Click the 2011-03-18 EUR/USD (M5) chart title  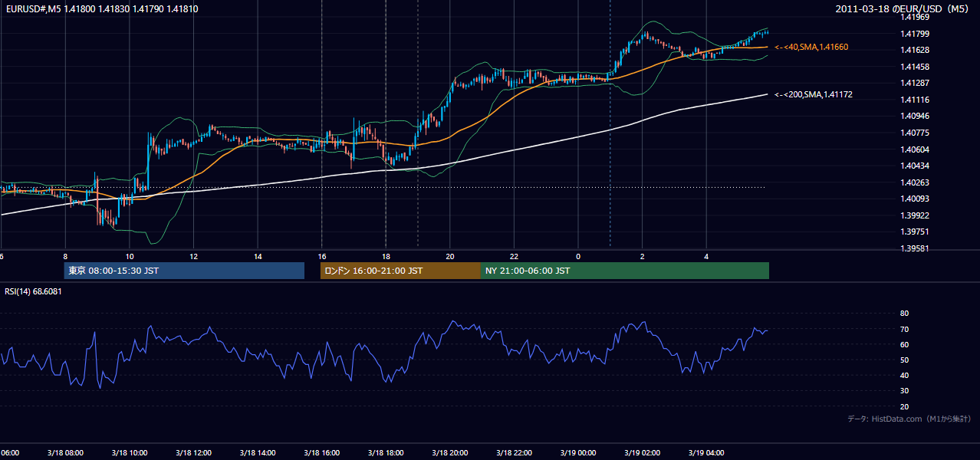(x=903, y=9)
